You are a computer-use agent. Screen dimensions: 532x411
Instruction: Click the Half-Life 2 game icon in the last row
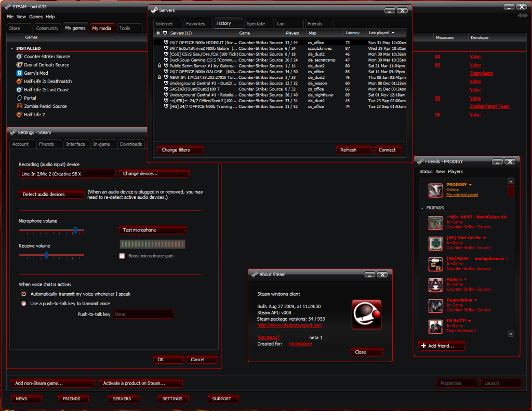19,115
